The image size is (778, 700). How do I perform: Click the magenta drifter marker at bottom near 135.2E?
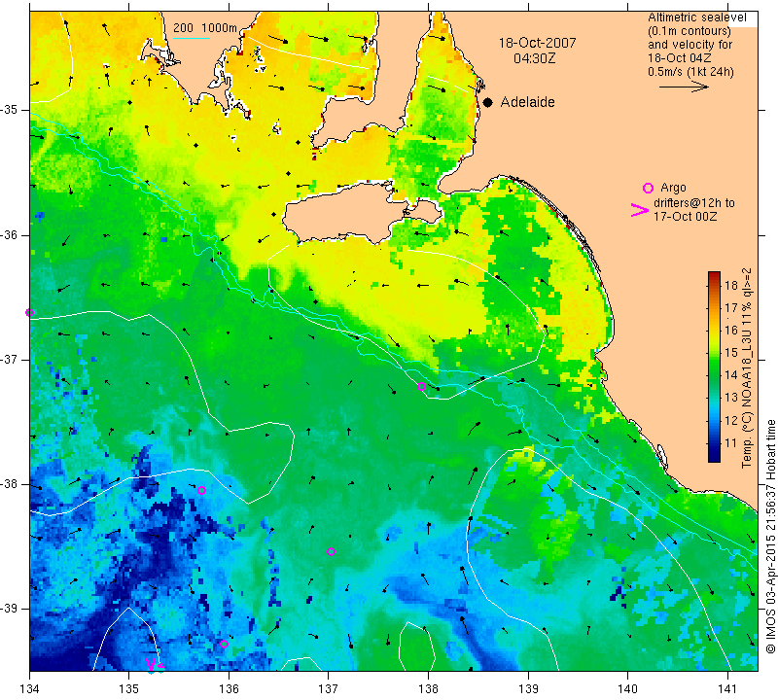151,664
